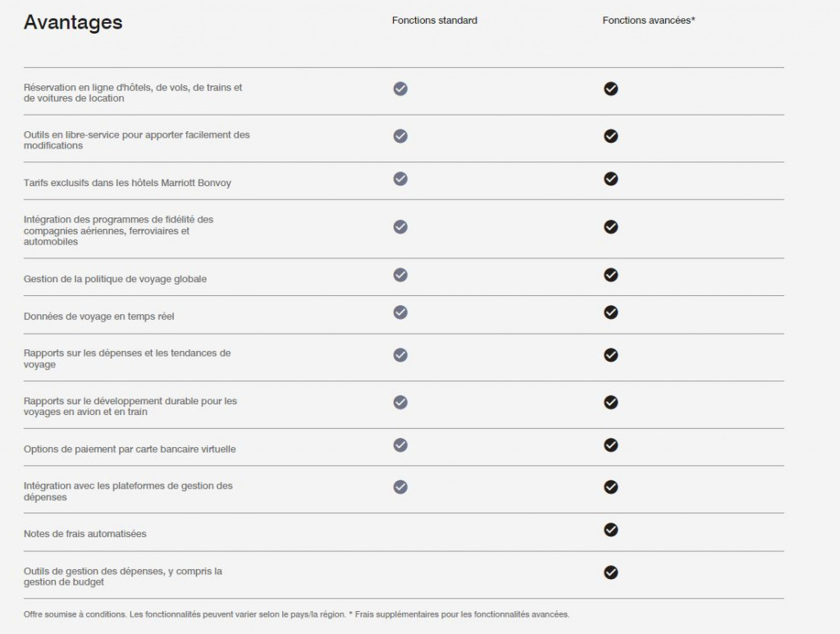Click standard checkmark for loyalty programs integration
This screenshot has width=840, height=634.
pos(400,227)
